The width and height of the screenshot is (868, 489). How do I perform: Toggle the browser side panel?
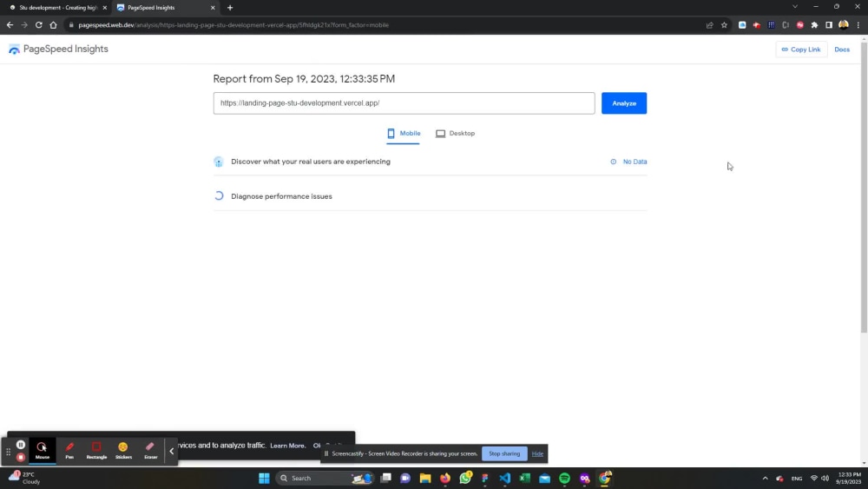click(x=829, y=25)
